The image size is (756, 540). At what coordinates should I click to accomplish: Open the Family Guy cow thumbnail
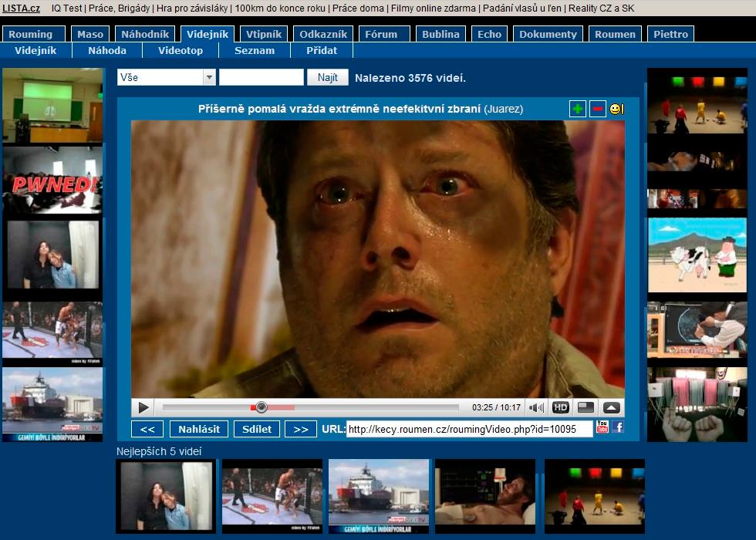(697, 255)
